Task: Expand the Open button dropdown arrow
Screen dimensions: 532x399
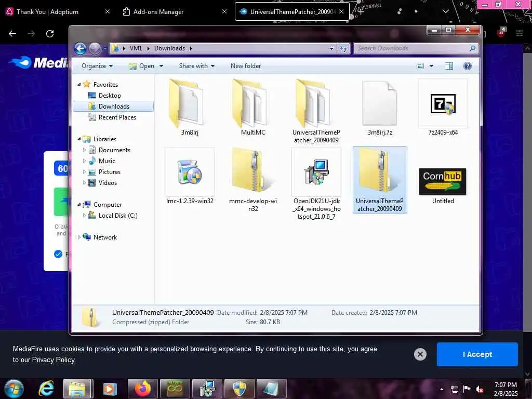Action: pyautogui.click(x=161, y=66)
